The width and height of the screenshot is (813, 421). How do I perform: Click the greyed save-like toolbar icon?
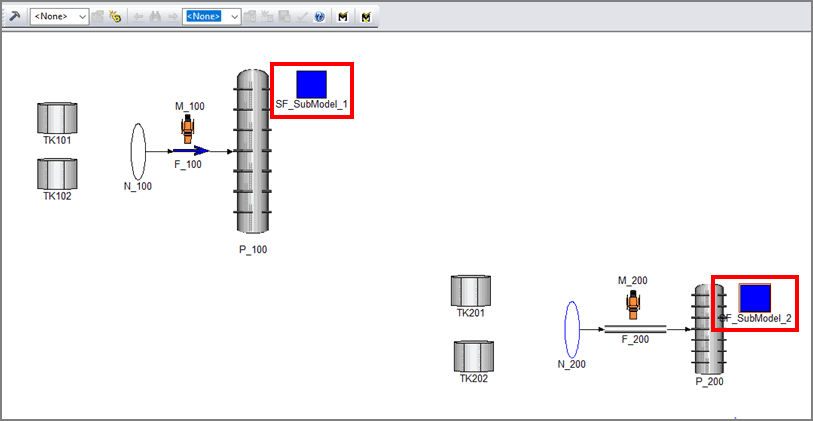(x=285, y=17)
